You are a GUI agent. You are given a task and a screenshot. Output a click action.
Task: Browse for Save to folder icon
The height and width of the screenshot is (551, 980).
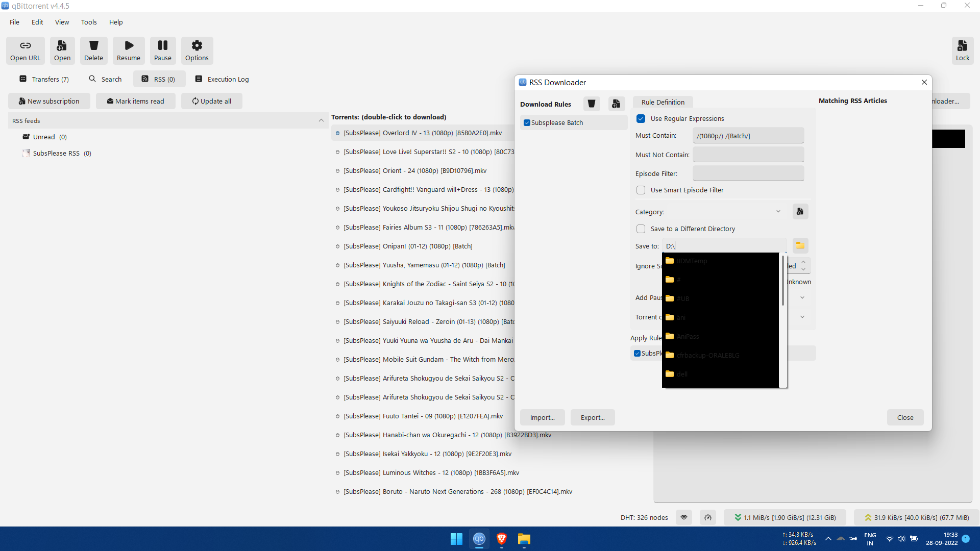(x=800, y=245)
